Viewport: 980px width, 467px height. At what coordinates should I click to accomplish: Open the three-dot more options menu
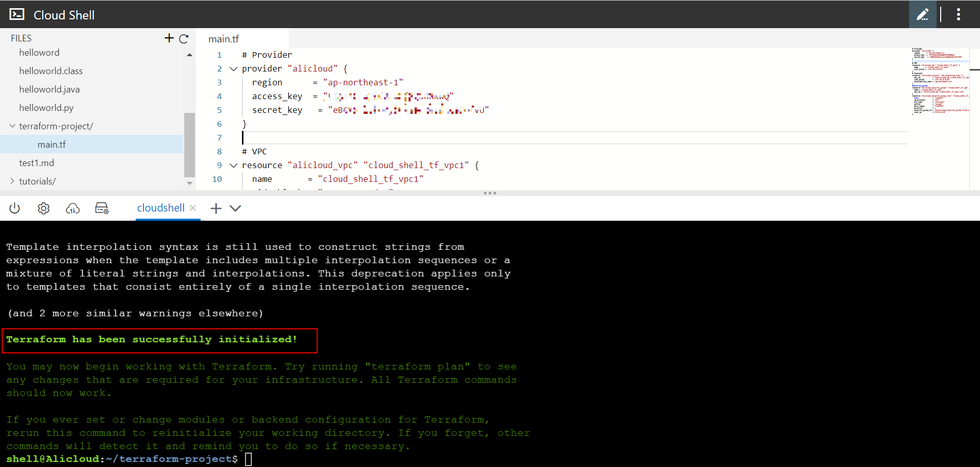point(958,14)
